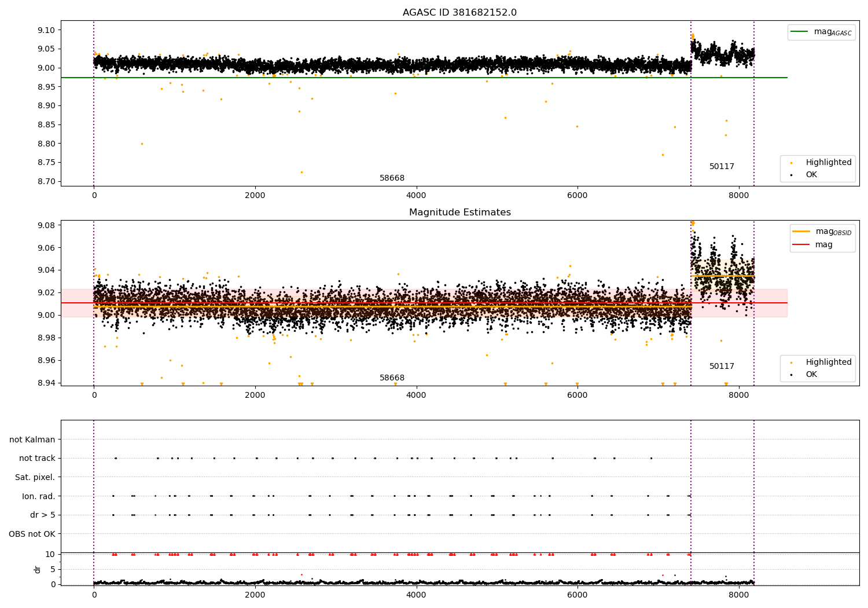
Task: Click 'Highlighted' legend entry in the top plot
Action: pyautogui.click(x=829, y=163)
